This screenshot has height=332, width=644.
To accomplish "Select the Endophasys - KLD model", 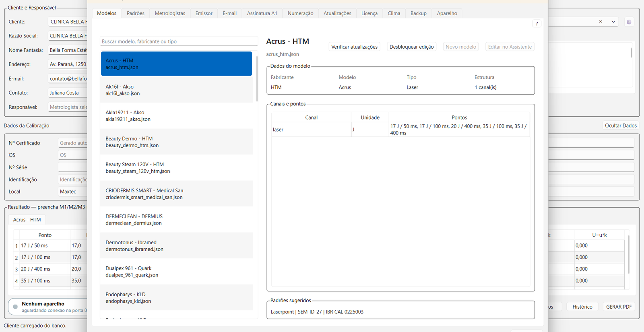I will [x=176, y=297].
